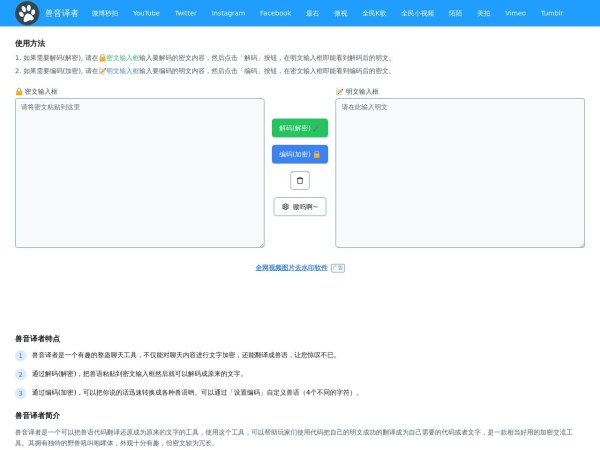
Task: Open the 嗷呜啊~ settings gear button
Action: pyautogui.click(x=300, y=206)
